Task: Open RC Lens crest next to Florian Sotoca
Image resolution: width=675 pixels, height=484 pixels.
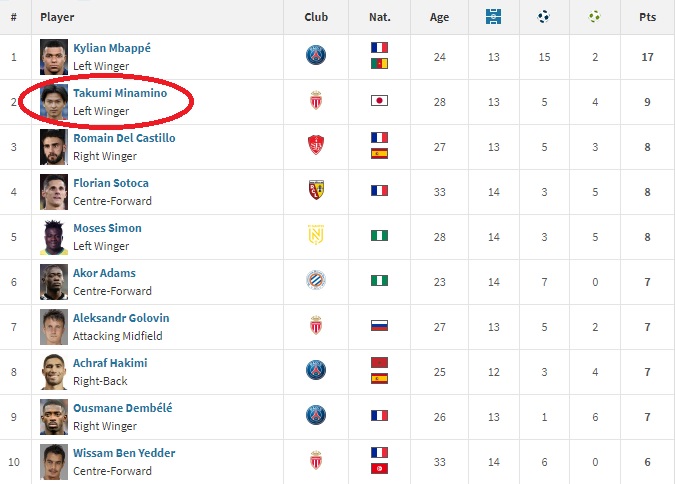Action: coord(316,190)
